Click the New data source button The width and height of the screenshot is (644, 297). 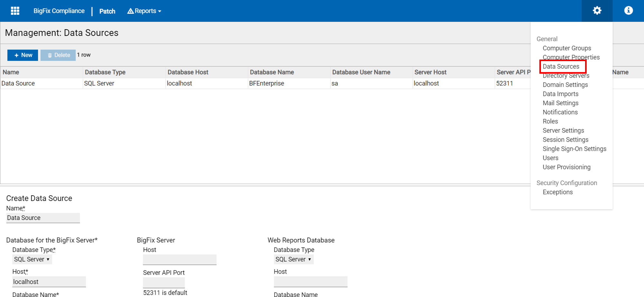[x=23, y=55]
